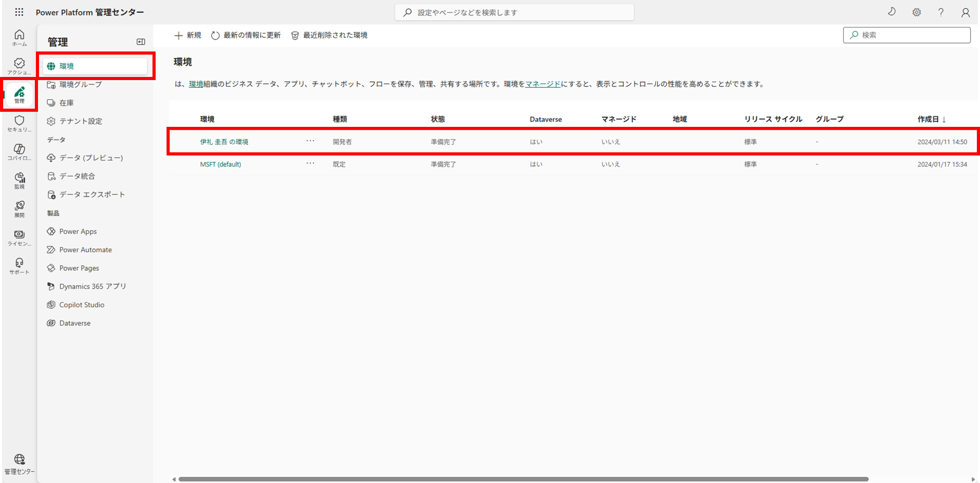Open 最近削除された環境 list
The height and width of the screenshot is (483, 980).
[x=329, y=35]
